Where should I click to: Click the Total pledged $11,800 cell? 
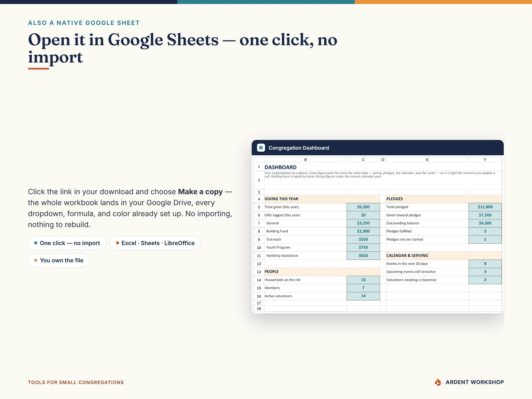(485, 207)
